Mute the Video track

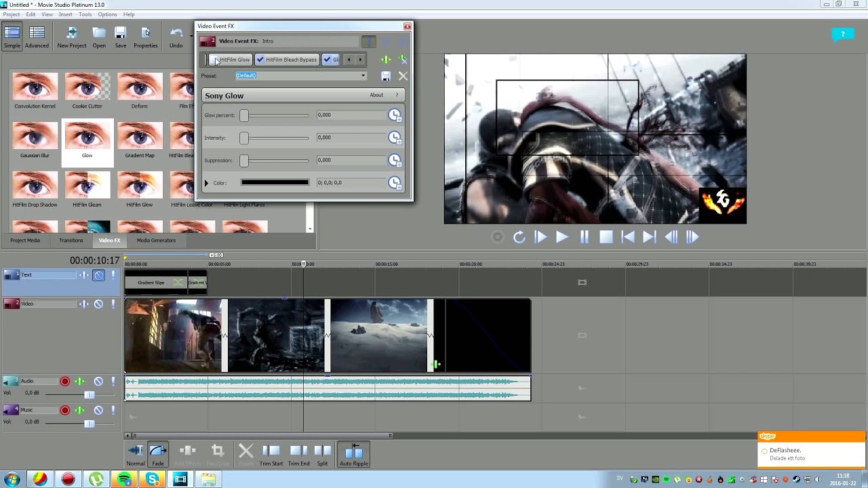pos(99,304)
